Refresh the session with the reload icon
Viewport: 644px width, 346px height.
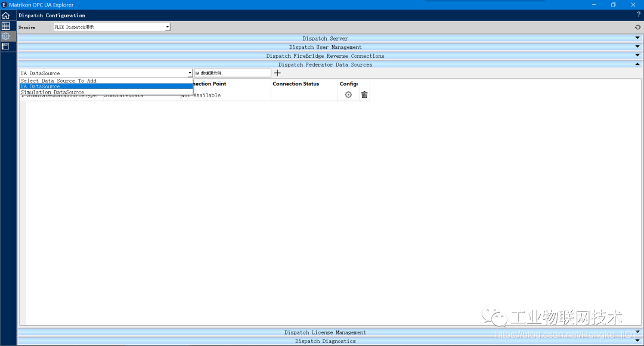[637, 27]
